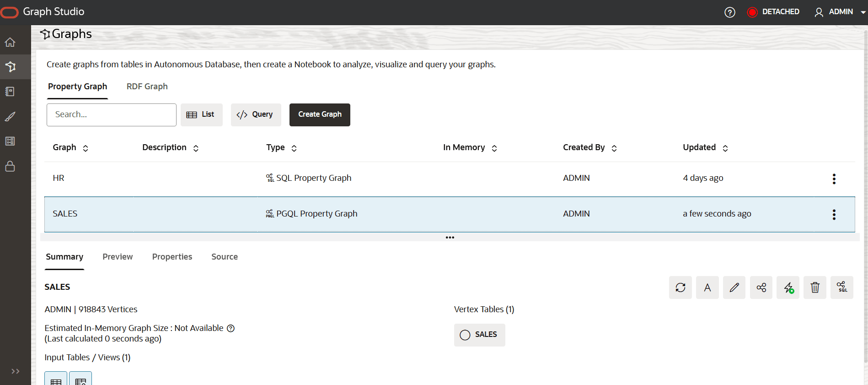868x385 pixels.
Task: Click the panel splitter ellipsis handle
Action: point(450,238)
